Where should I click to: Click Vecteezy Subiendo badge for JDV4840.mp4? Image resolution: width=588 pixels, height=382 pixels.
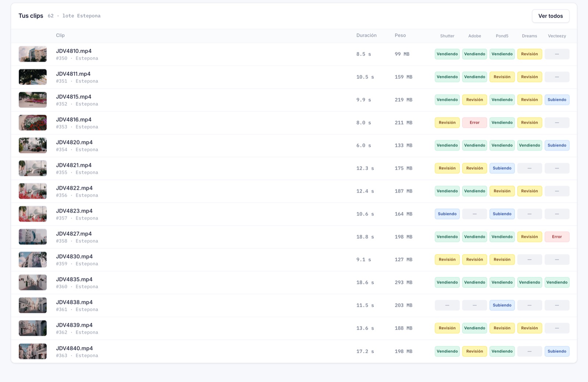click(557, 352)
